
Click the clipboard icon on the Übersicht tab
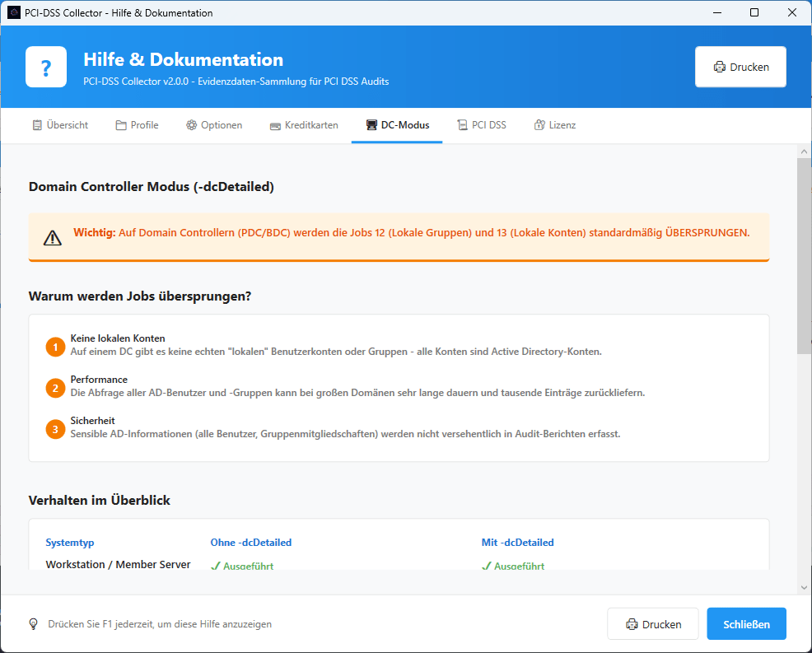coord(36,124)
